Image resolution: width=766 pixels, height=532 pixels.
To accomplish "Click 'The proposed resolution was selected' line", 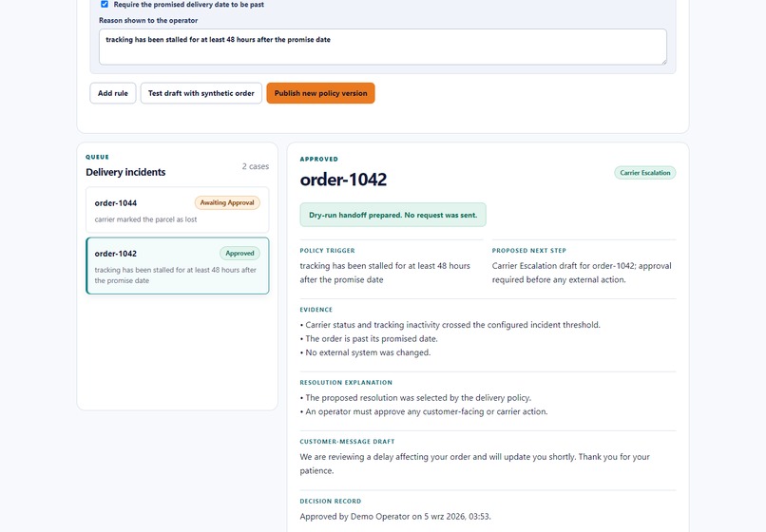I will pyautogui.click(x=415, y=398).
